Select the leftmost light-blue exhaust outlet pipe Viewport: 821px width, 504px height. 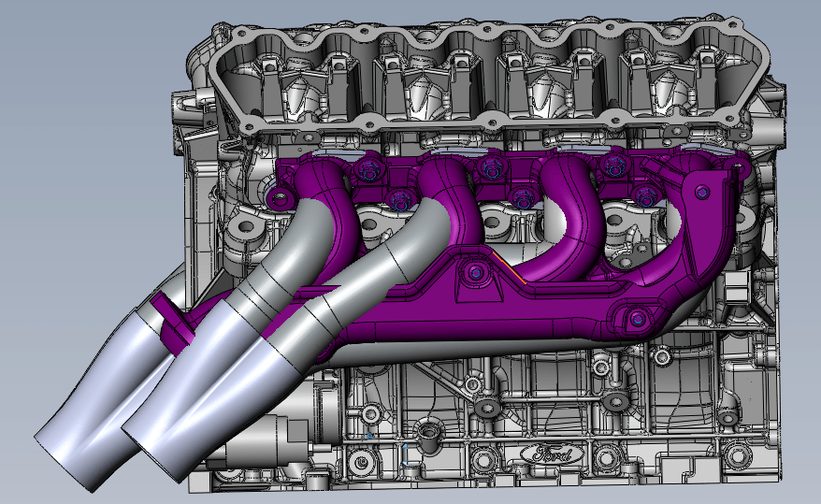[108, 402]
